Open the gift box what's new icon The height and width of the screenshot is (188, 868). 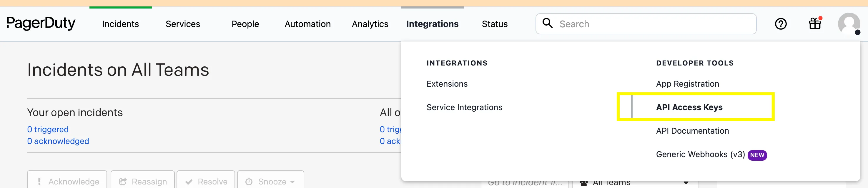click(815, 23)
